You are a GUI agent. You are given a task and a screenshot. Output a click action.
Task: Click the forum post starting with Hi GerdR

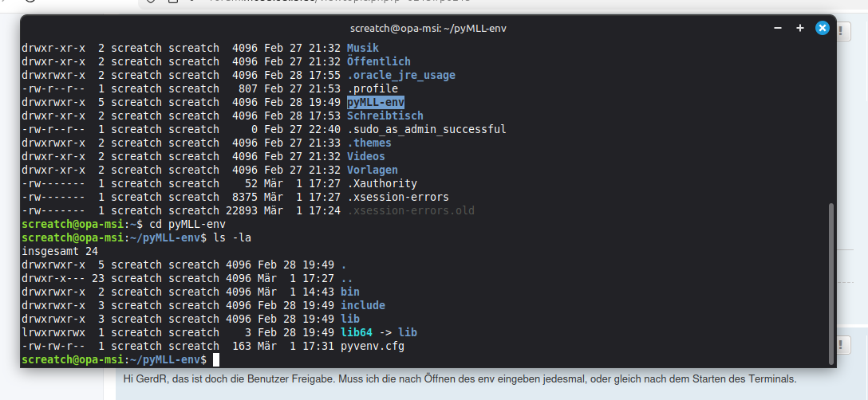[460, 379]
